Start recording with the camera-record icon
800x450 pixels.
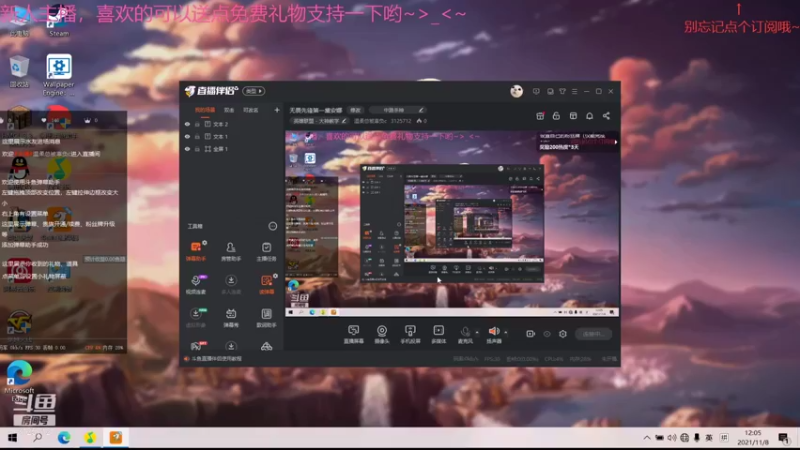(x=530, y=334)
